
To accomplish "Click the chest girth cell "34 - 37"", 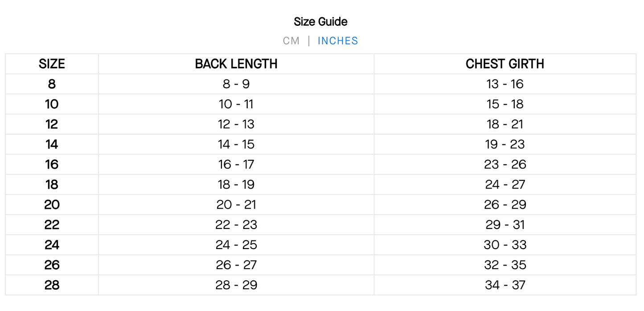I will coord(505,285).
